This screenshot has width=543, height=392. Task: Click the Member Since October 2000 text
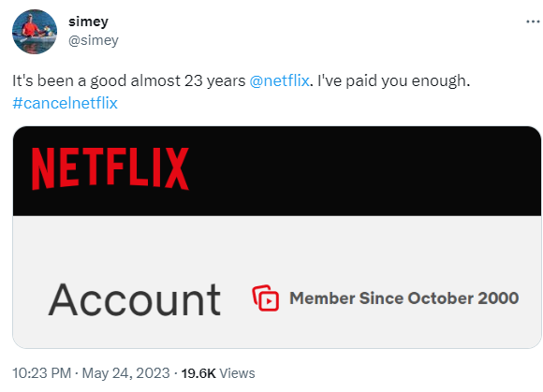pyautogui.click(x=404, y=298)
